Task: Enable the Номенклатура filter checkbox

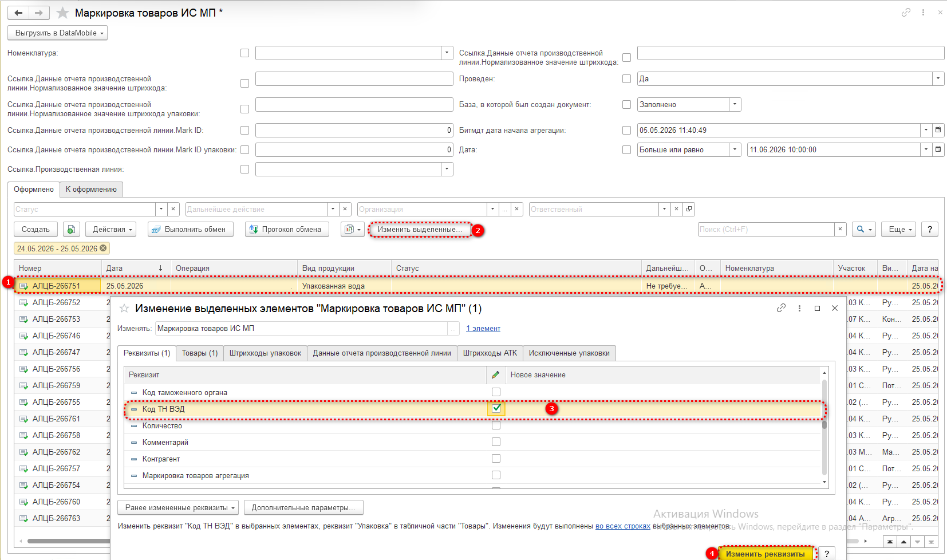Action: click(x=244, y=53)
